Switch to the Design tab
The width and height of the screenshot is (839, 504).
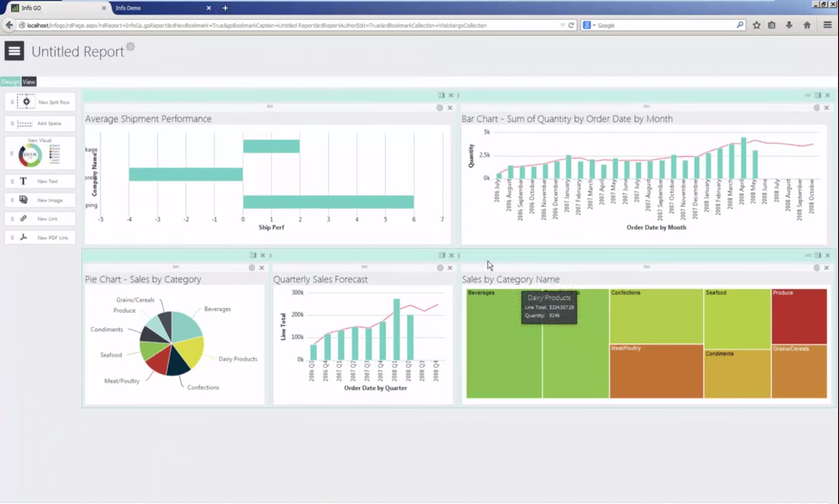(x=10, y=82)
